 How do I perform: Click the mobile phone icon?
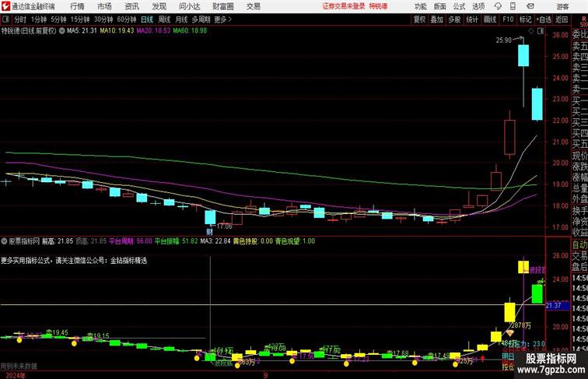click(513, 6)
